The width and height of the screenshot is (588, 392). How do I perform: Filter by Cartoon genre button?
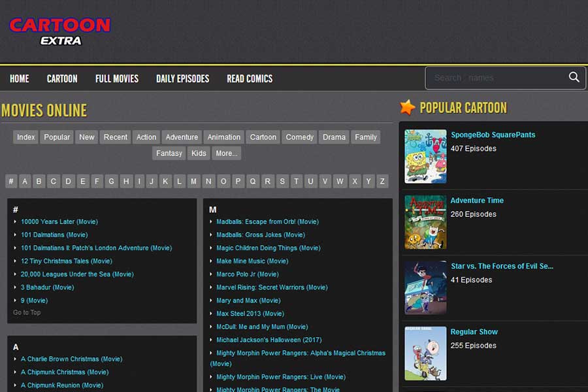[x=263, y=137]
